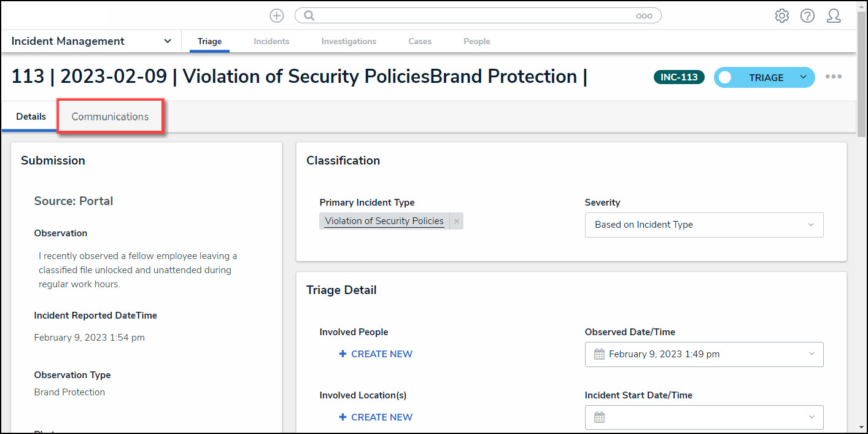Open the more options menu beside TRIAGE
Viewport: 868px width, 434px height.
pyautogui.click(x=833, y=77)
